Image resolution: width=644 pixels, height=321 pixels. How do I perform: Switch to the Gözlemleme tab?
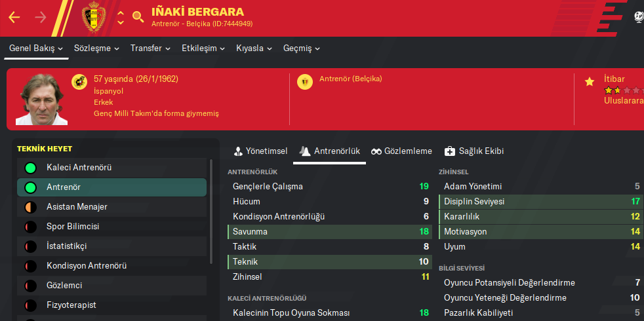(x=401, y=151)
